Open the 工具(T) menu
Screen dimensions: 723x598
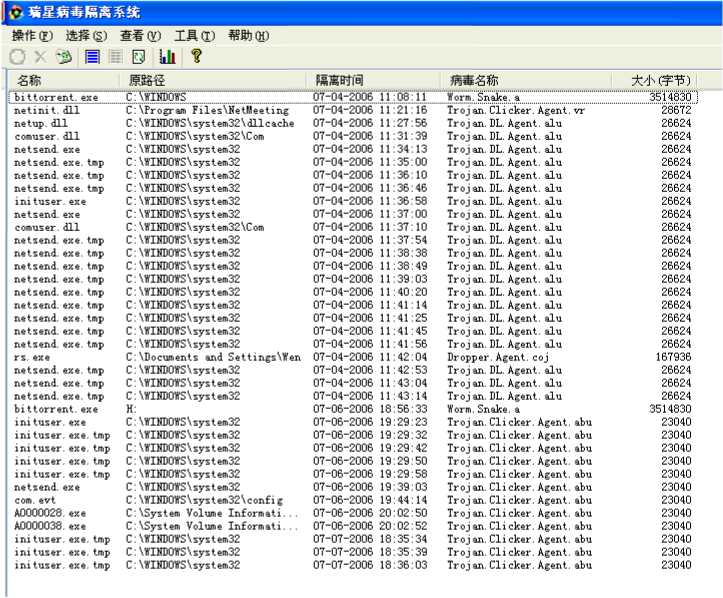pos(194,36)
